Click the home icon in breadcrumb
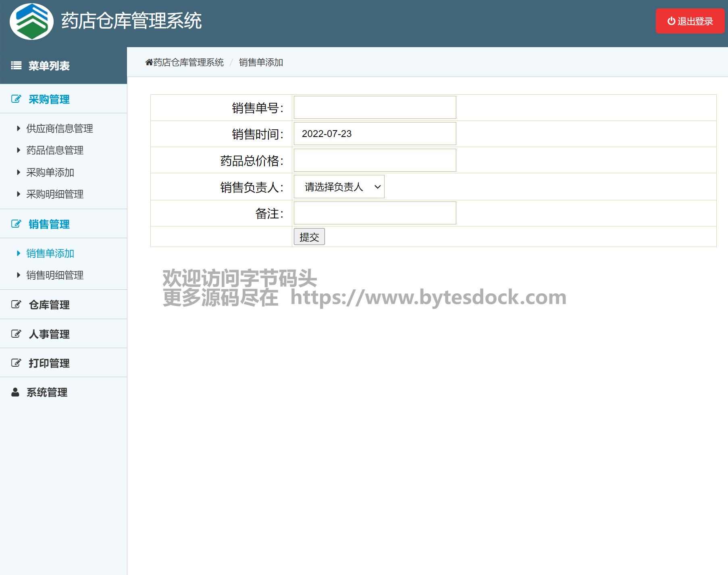This screenshot has height=575, width=728. click(x=149, y=62)
